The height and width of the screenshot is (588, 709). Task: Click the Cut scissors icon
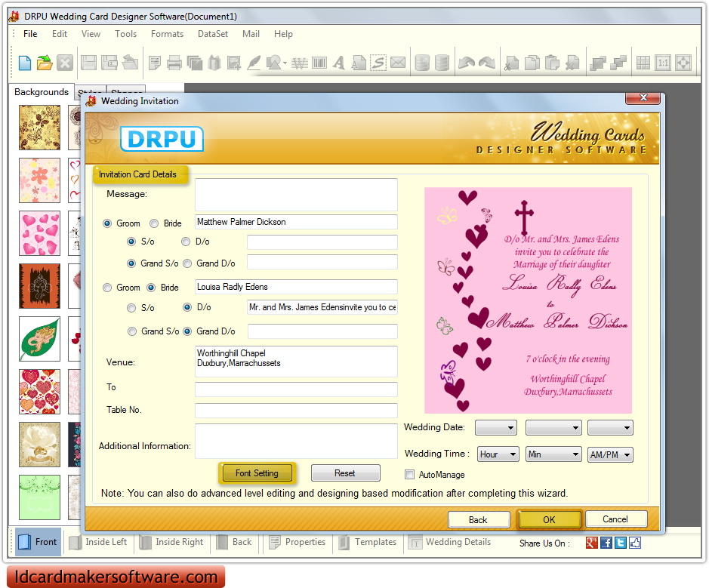[512, 63]
